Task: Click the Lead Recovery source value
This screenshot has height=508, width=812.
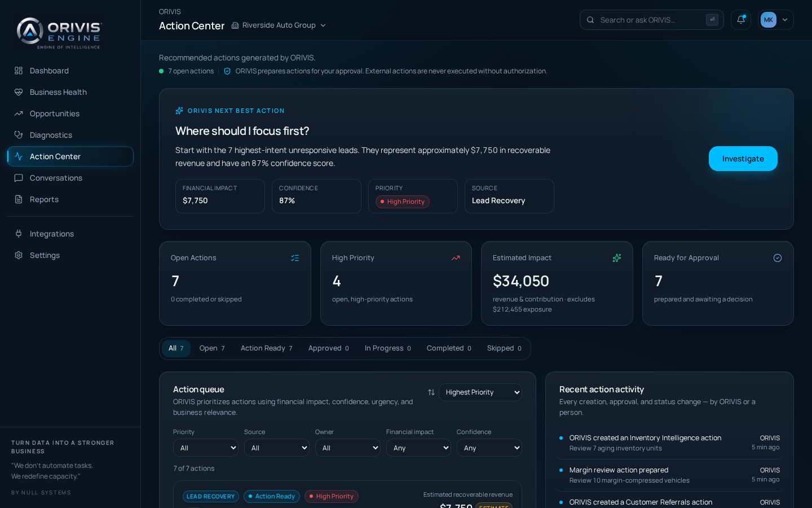Action: click(x=498, y=200)
